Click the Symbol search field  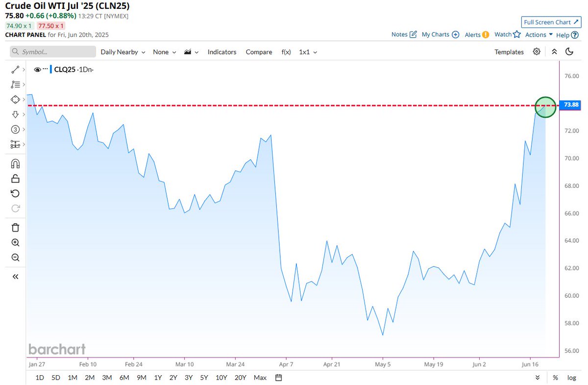point(53,52)
